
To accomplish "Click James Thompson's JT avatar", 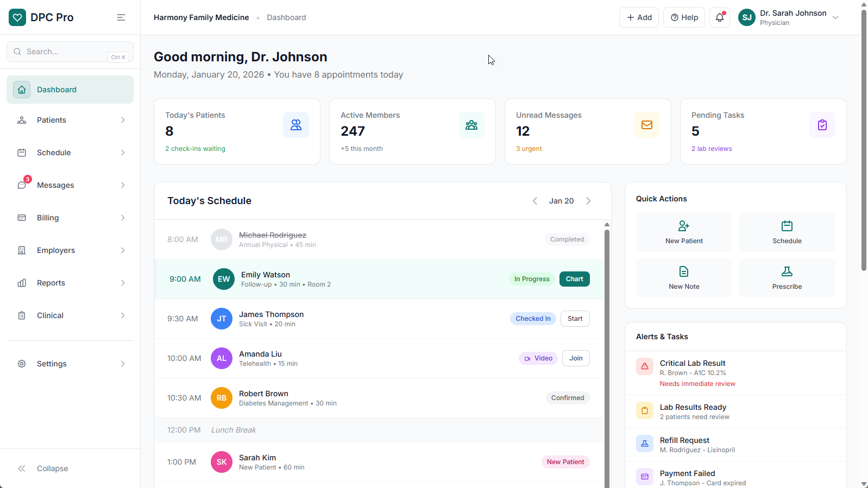I will click(222, 319).
